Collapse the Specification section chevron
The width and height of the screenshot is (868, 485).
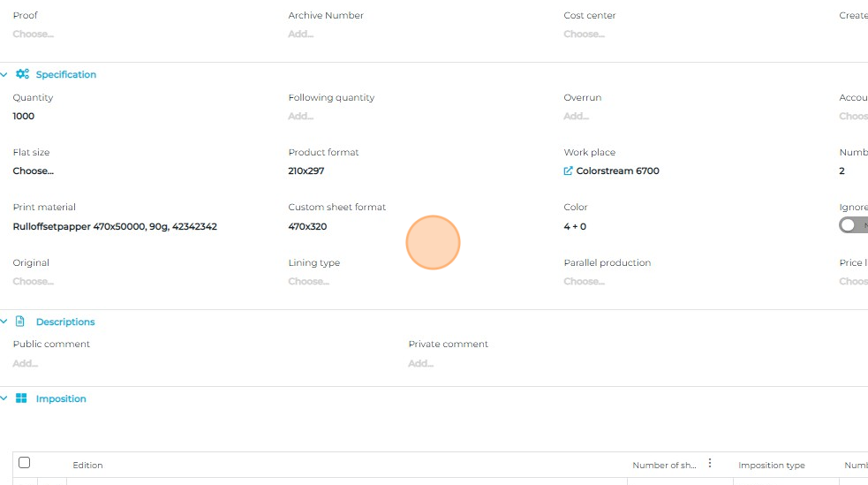pyautogui.click(x=4, y=74)
